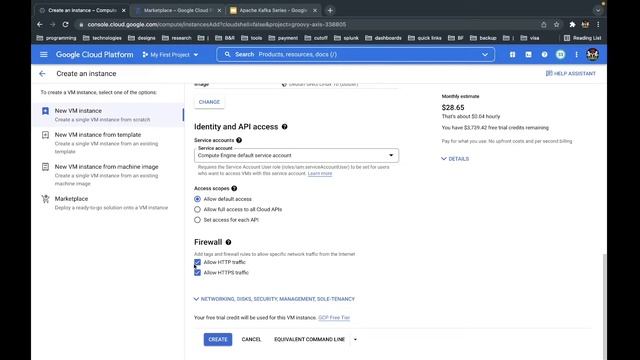Screen dimensions: 640x360
Task: Click the New VM instance from template icon
Action: (45, 135)
